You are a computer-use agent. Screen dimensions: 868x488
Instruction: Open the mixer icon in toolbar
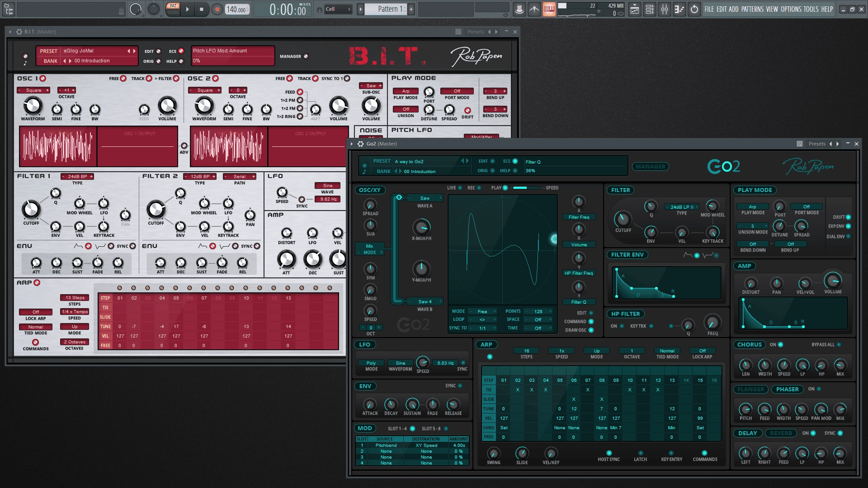pyautogui.click(x=665, y=9)
